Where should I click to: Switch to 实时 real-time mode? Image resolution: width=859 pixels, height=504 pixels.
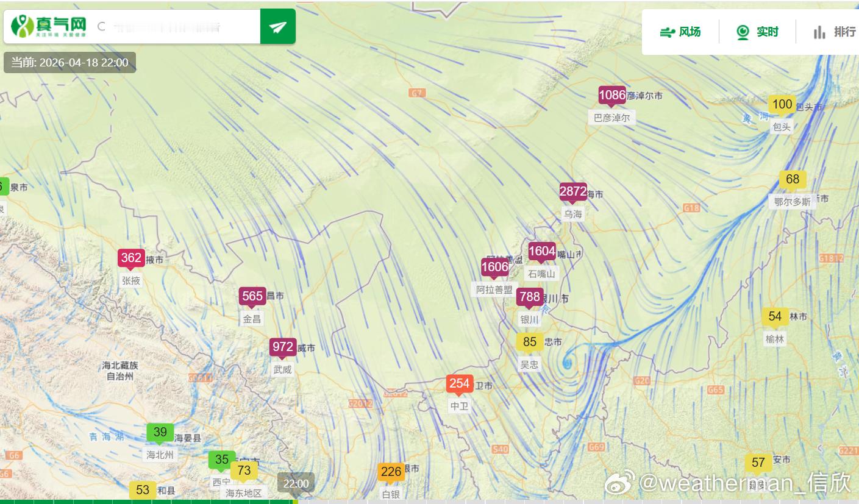(757, 32)
